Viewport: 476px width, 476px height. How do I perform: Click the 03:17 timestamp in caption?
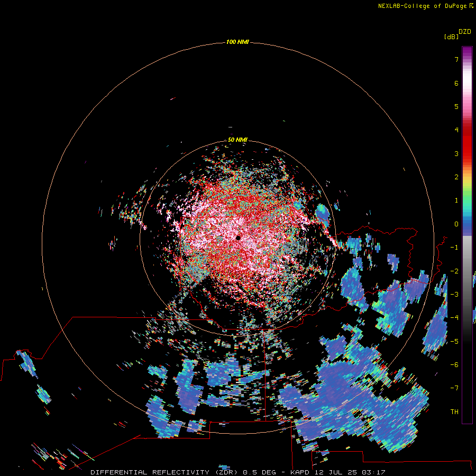pos(374,472)
